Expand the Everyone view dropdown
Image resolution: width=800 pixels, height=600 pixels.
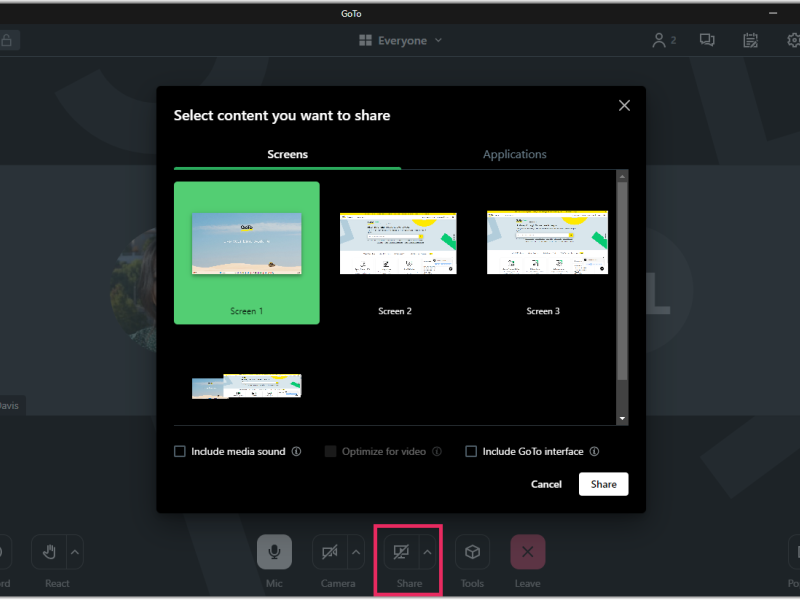(x=401, y=40)
